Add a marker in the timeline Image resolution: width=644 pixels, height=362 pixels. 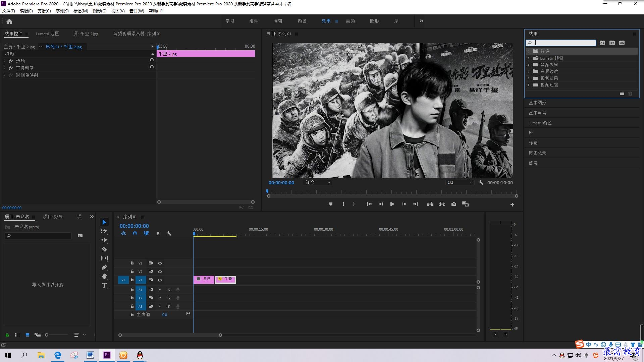(158, 233)
